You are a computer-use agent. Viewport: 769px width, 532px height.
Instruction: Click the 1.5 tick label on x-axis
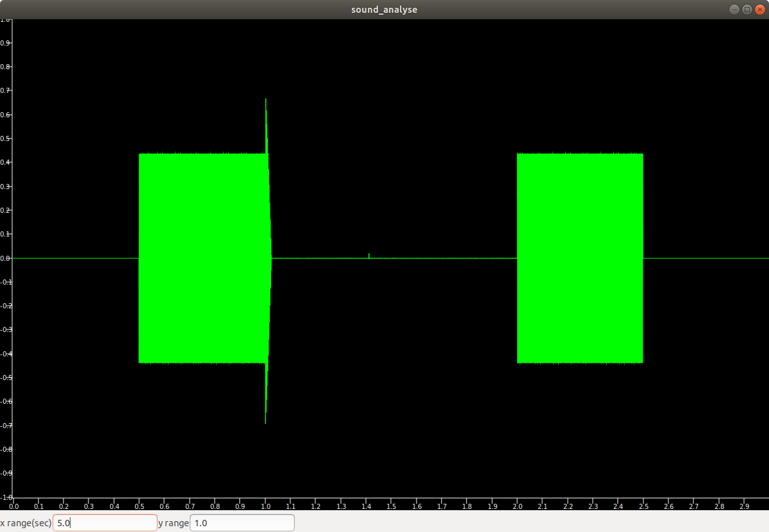pos(392,506)
